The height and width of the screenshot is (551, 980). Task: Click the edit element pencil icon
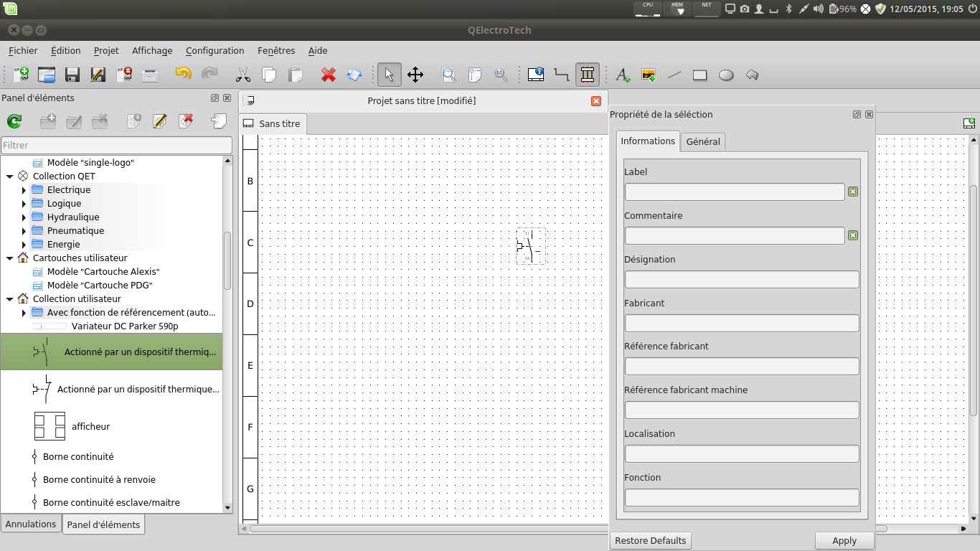[160, 122]
